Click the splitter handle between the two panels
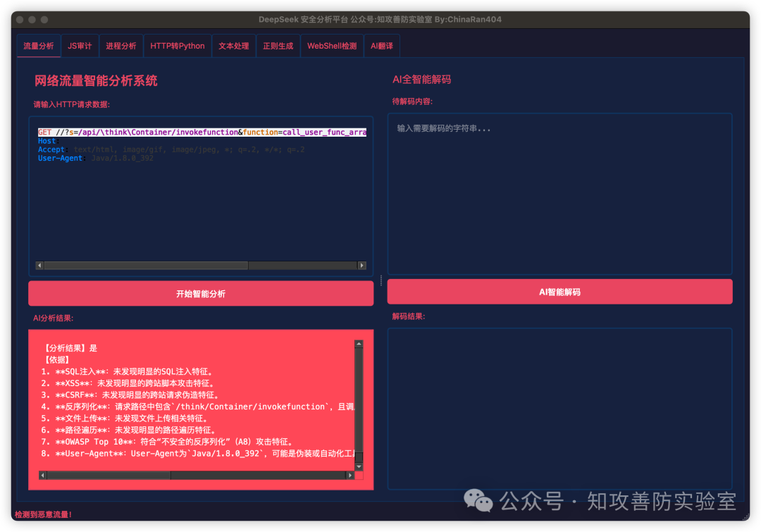Viewport: 761px width, 532px height. point(381,280)
